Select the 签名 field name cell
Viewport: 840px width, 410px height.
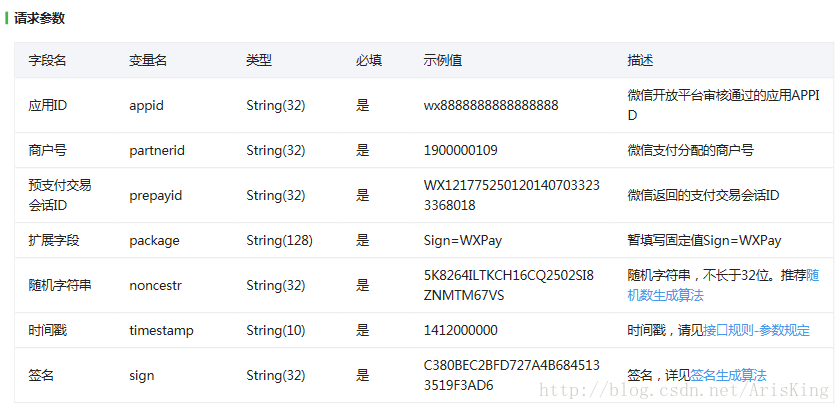(x=41, y=375)
